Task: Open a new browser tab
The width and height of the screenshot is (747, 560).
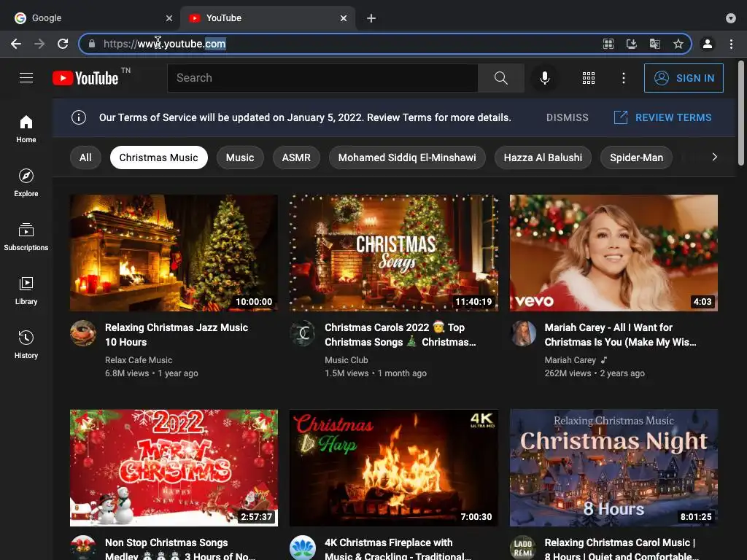Action: (x=371, y=18)
